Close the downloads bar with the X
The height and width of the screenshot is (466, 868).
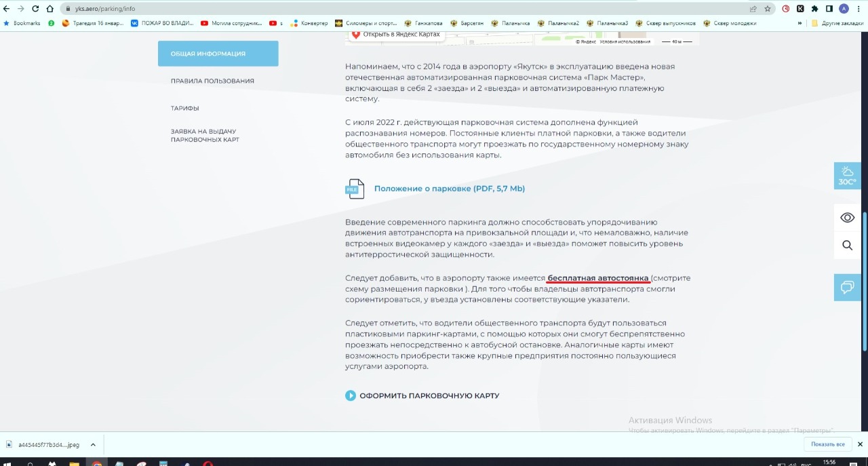pyautogui.click(x=860, y=444)
